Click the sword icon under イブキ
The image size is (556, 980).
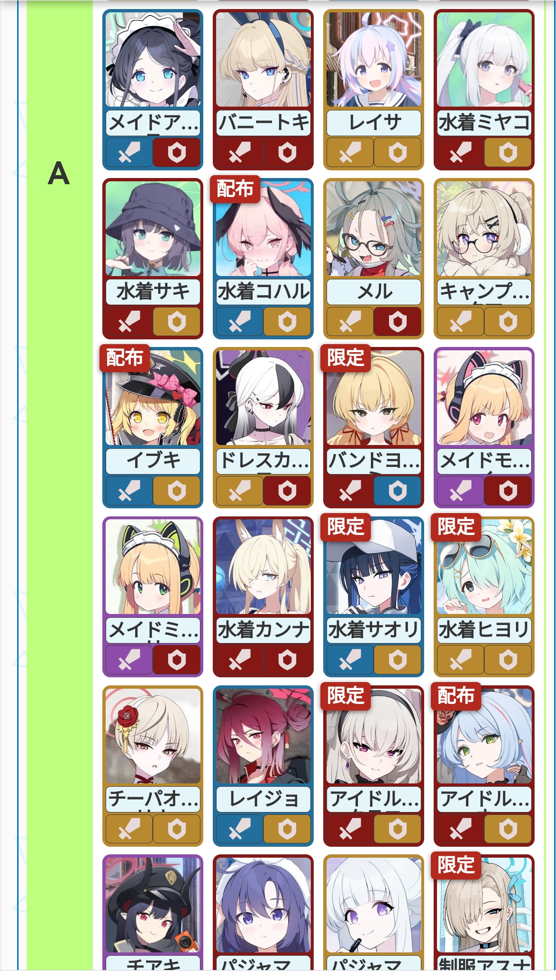129,491
